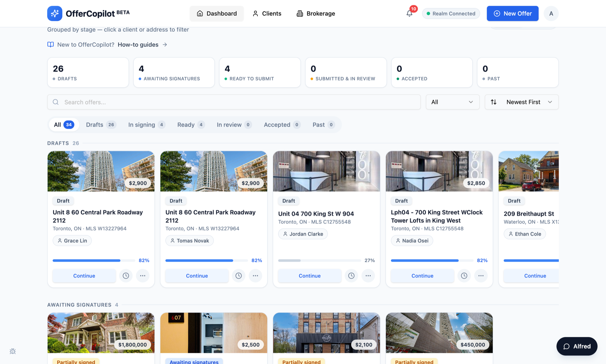Switch to the Past tab
Screen dimensions: 606x364
click(x=324, y=124)
